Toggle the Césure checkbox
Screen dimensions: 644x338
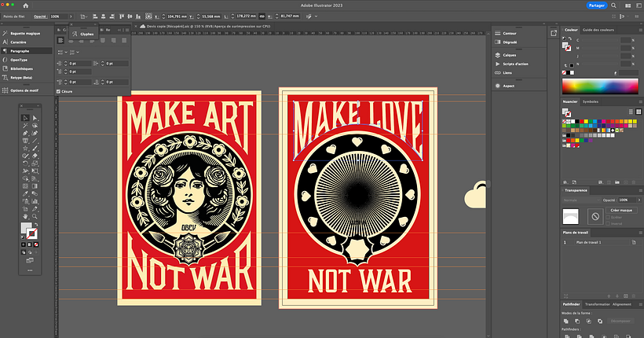[x=59, y=90]
